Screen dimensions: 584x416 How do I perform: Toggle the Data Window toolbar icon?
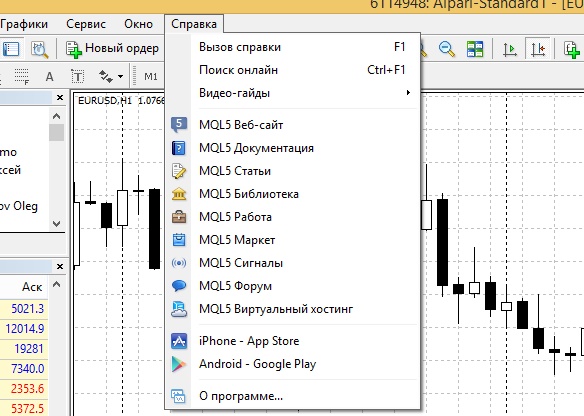click(x=39, y=49)
